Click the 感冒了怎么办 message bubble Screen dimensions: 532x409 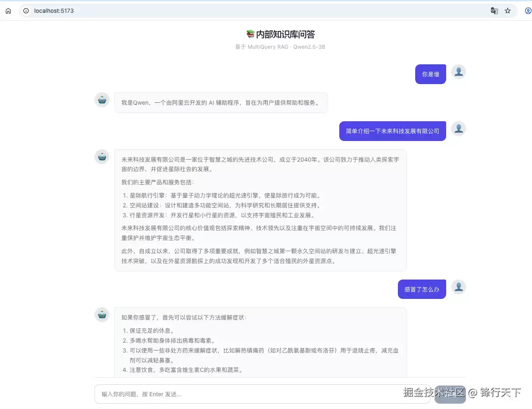point(422,289)
